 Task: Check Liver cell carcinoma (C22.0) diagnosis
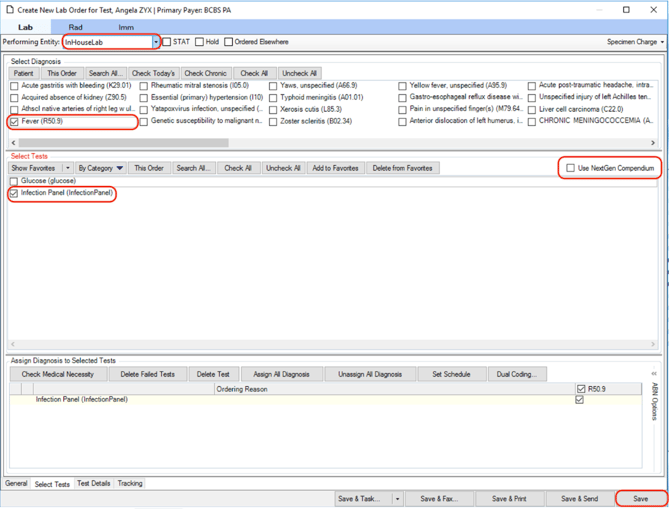point(532,110)
